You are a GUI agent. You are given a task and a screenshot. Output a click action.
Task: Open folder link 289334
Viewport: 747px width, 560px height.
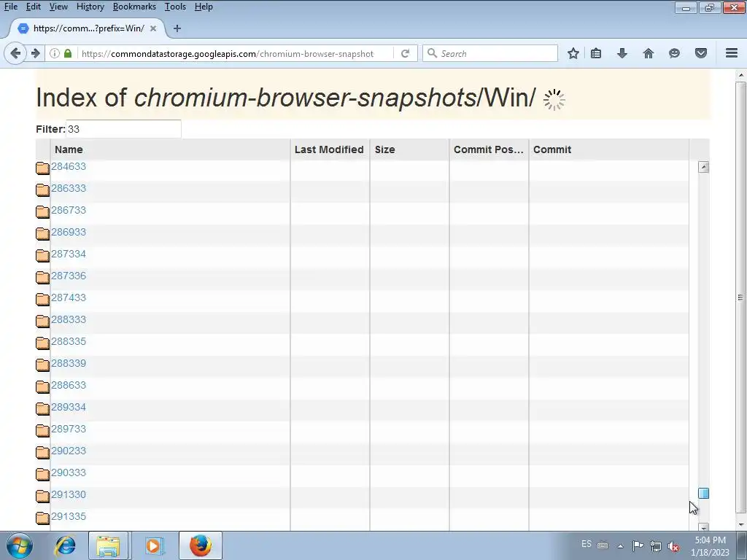[x=69, y=407]
